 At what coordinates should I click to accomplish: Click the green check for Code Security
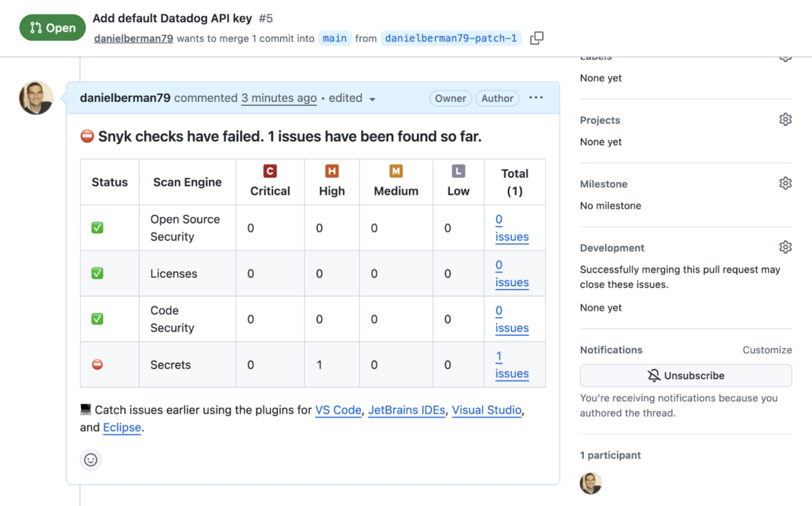(97, 319)
